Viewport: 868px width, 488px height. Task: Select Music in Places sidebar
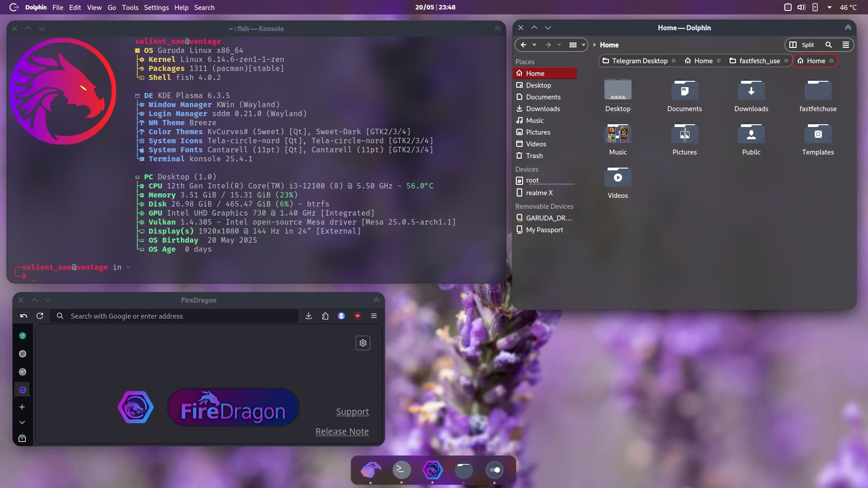[545, 120]
